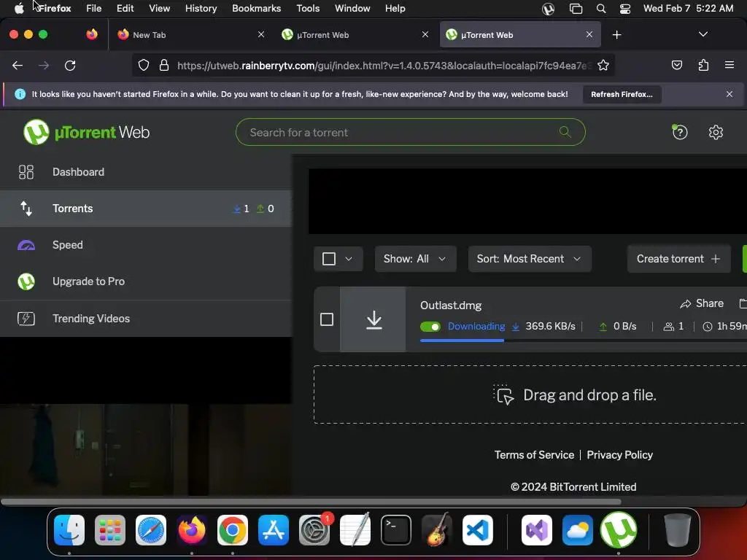Click the Create torrent button
This screenshot has width=747, height=560.
point(678,259)
